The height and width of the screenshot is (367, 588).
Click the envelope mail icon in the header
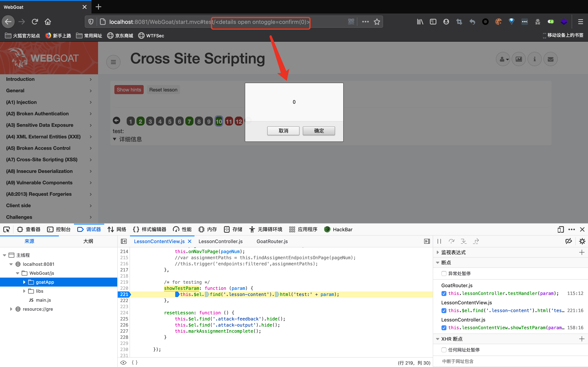[550, 59]
